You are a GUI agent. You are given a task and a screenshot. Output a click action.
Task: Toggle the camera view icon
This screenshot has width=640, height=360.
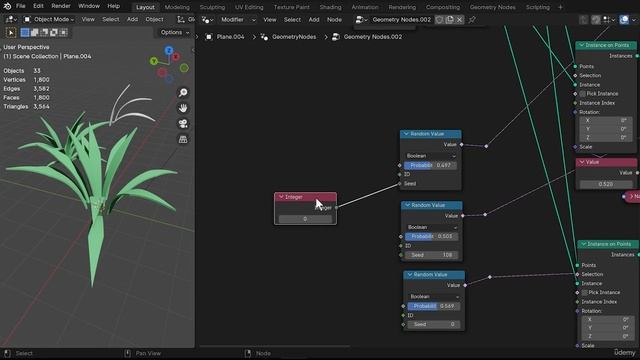coord(183,124)
